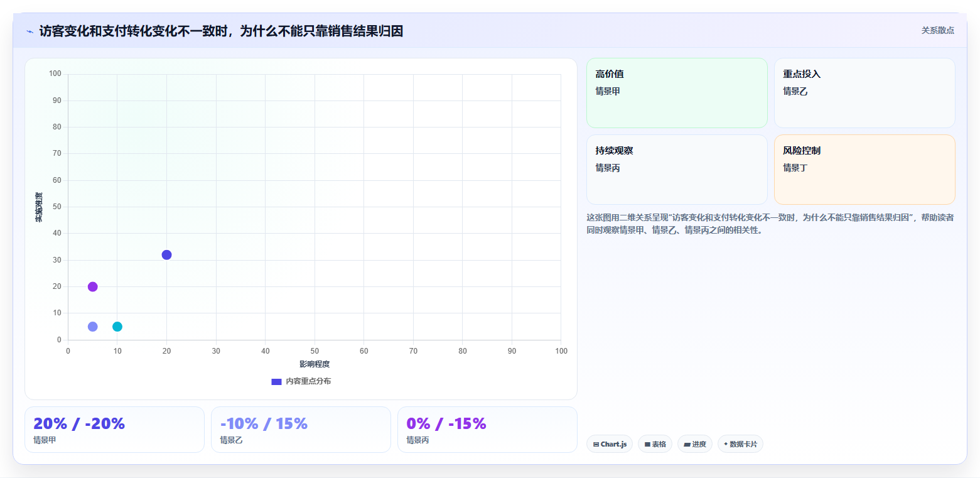Click the x-axis tick label 50
Viewport: 980px width, 478px height.
[x=315, y=350]
